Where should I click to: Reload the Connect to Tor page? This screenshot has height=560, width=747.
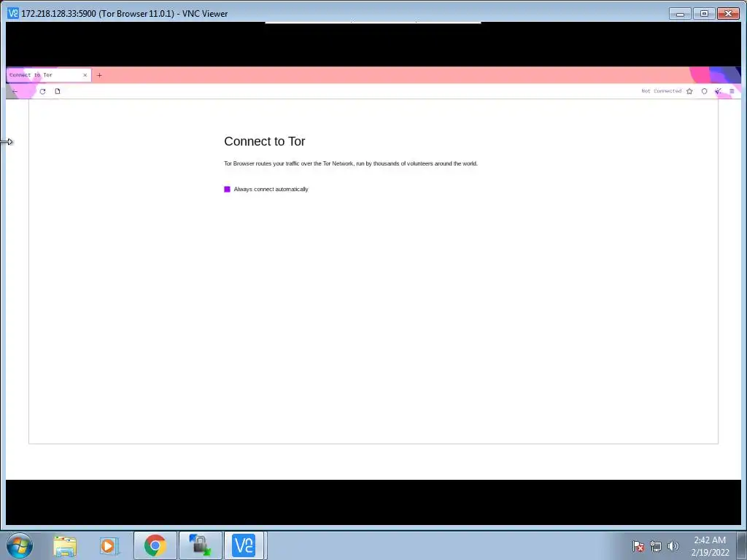pos(42,91)
